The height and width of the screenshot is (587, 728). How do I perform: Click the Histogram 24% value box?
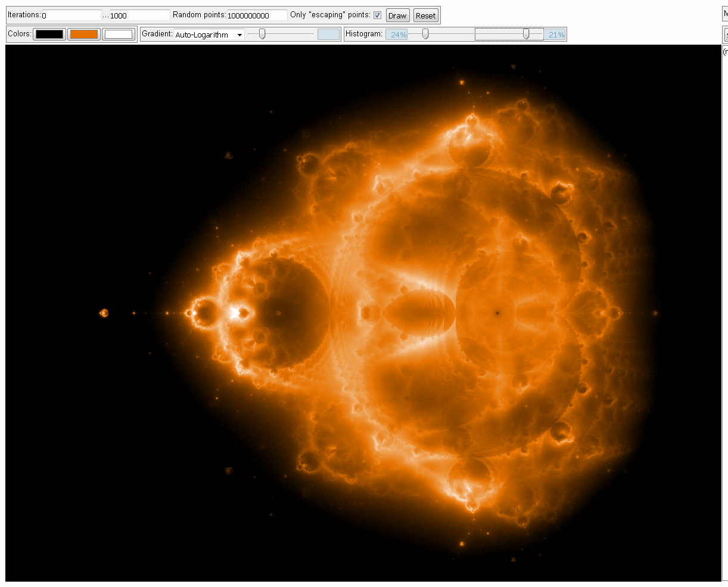[397, 35]
